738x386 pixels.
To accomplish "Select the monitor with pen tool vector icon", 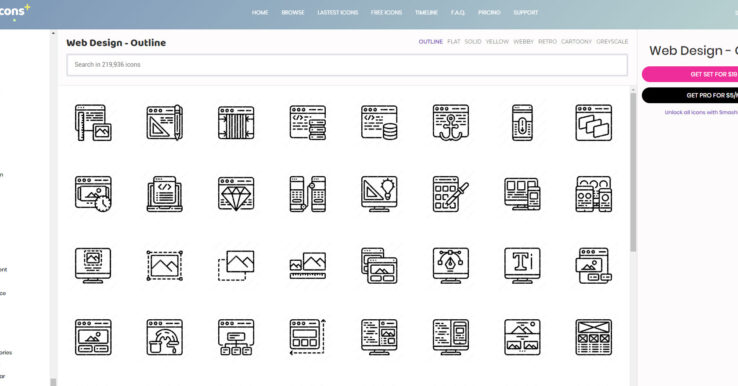I will coord(451,265).
